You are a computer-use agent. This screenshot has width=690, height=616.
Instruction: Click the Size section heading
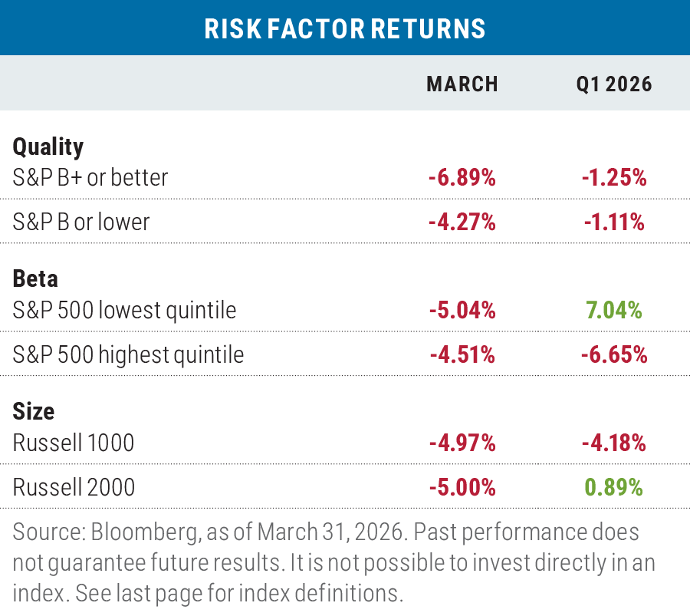(34, 410)
